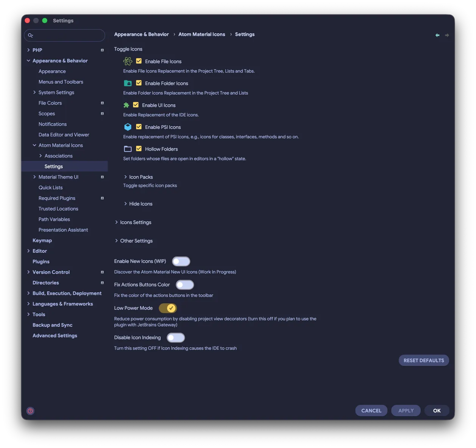Uncheck Enable PSI Icons checkbox
Viewport: 476px width, 448px height.
(x=139, y=127)
